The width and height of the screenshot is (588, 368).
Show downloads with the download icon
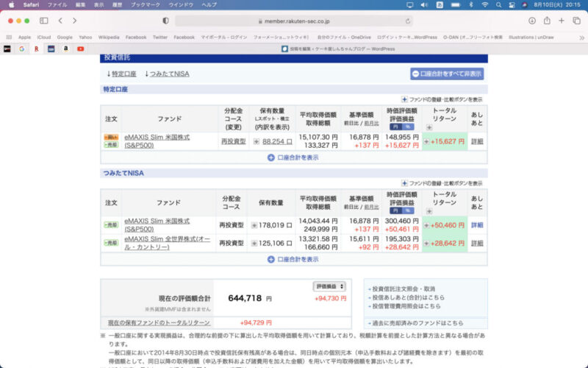pos(531,21)
